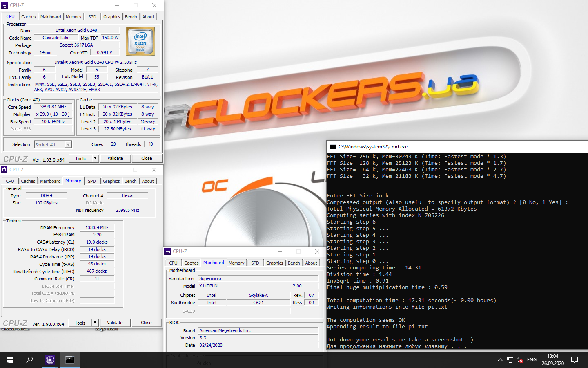Click Validate in CPU window
Screen dimensions: 588x368
tap(115, 158)
